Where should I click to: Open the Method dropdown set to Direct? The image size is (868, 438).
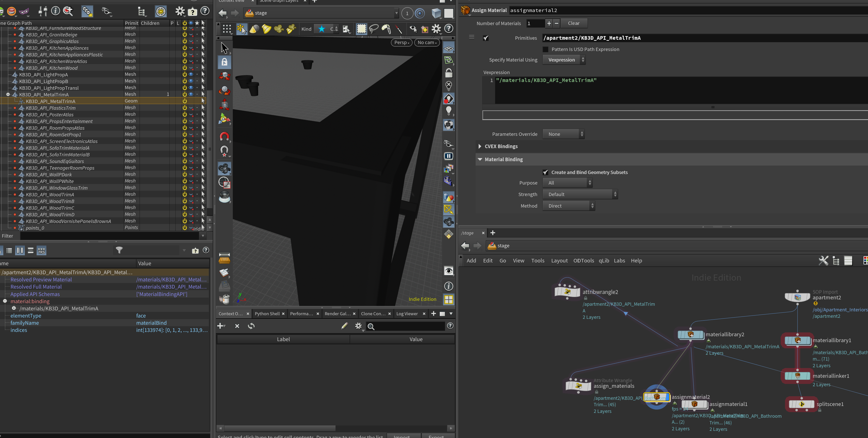(x=569, y=206)
